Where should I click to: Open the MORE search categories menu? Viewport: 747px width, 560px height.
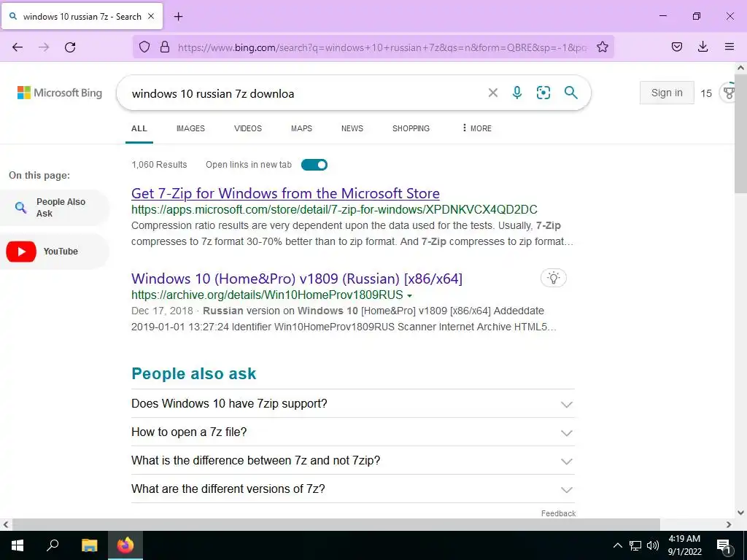pyautogui.click(x=476, y=128)
